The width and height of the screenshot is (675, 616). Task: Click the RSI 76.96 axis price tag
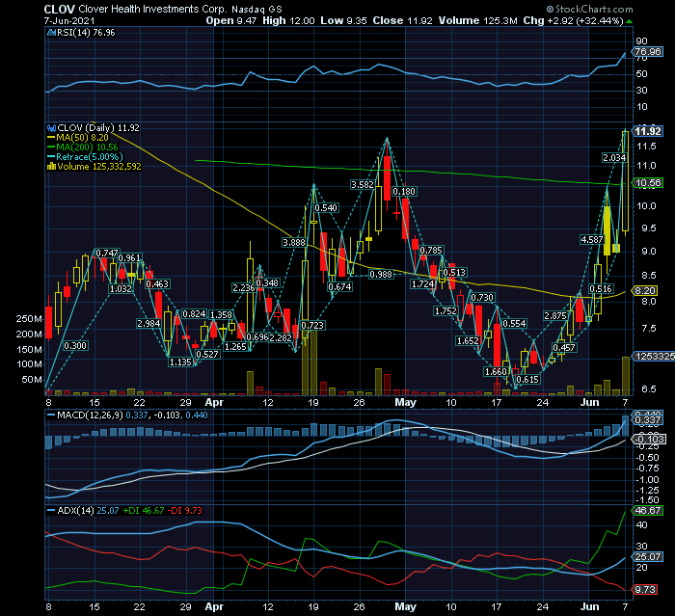[648, 52]
